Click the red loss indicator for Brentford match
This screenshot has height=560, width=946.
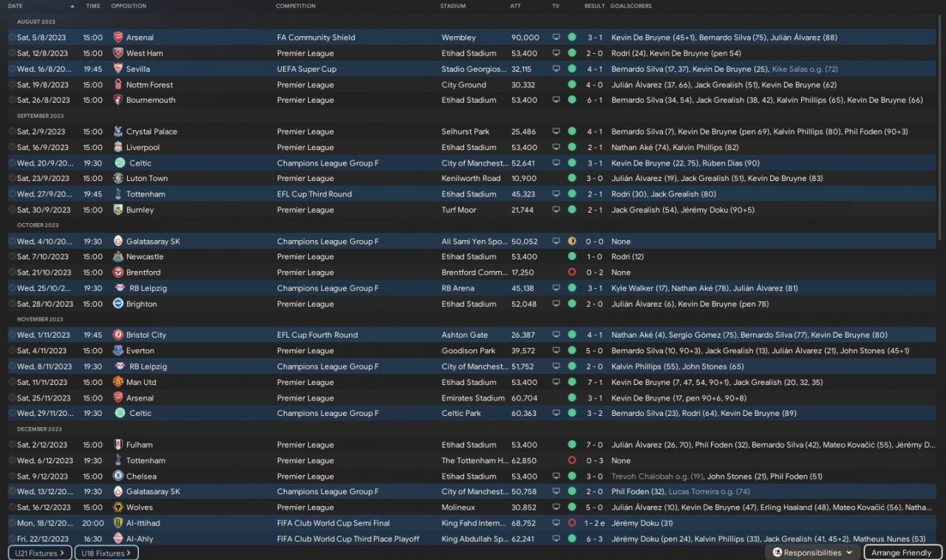pos(572,273)
